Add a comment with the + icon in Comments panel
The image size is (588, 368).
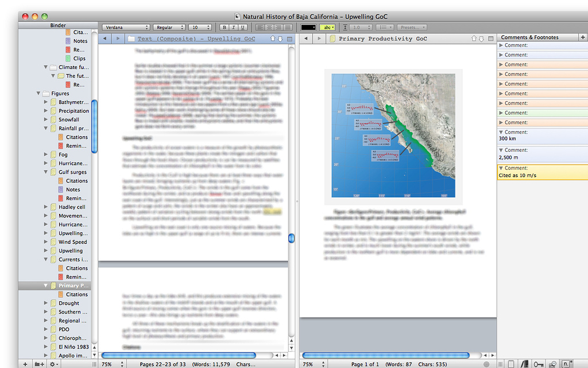(x=583, y=36)
